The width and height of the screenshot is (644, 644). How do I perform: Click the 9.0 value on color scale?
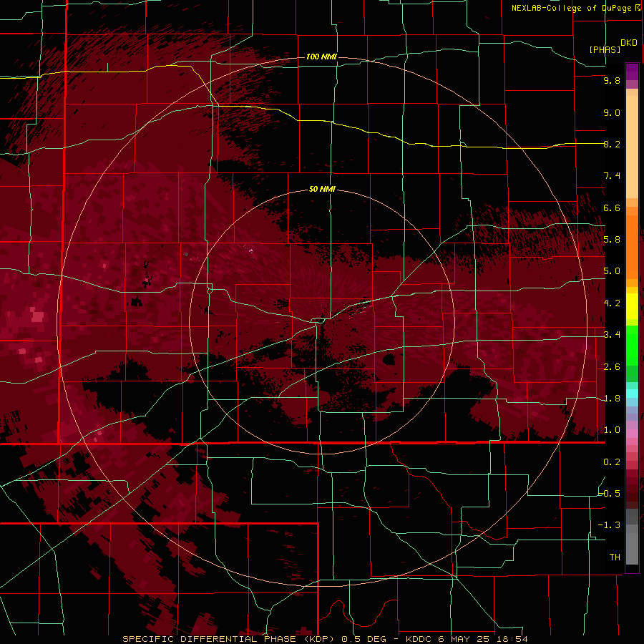click(x=612, y=112)
